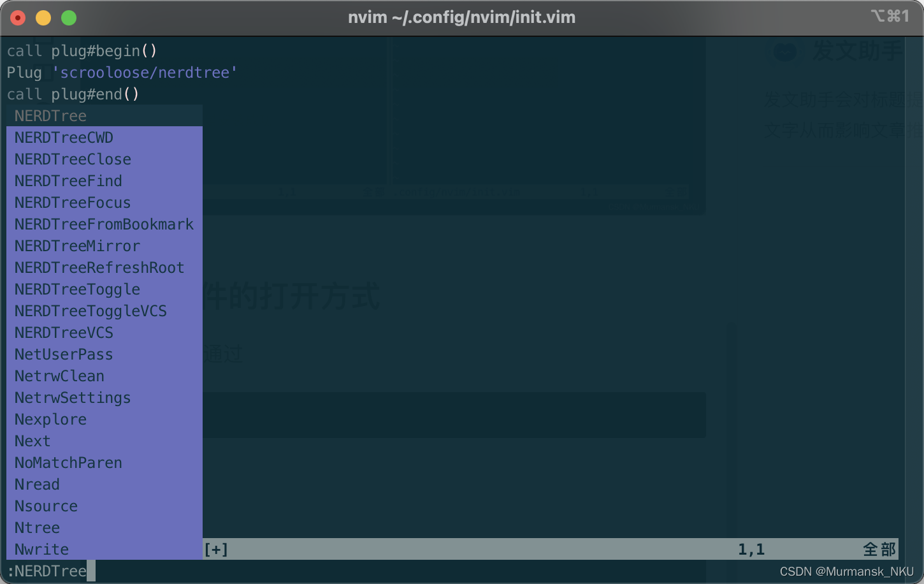Pick Nexplore command
The width and height of the screenshot is (924, 584).
coord(105,420)
